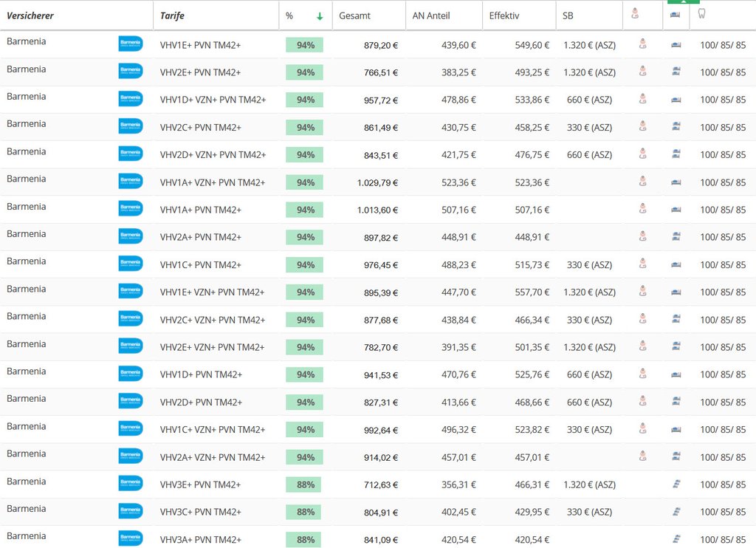Screen dimensions: 756x548
Task: Click doctor icon in VHV1D+ PVN TM42+ row
Action: (643, 374)
